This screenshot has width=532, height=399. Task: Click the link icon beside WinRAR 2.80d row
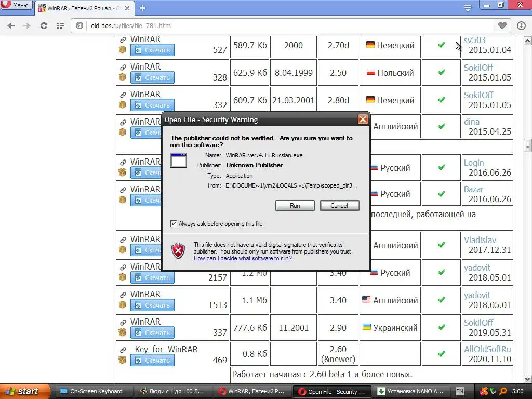(123, 95)
